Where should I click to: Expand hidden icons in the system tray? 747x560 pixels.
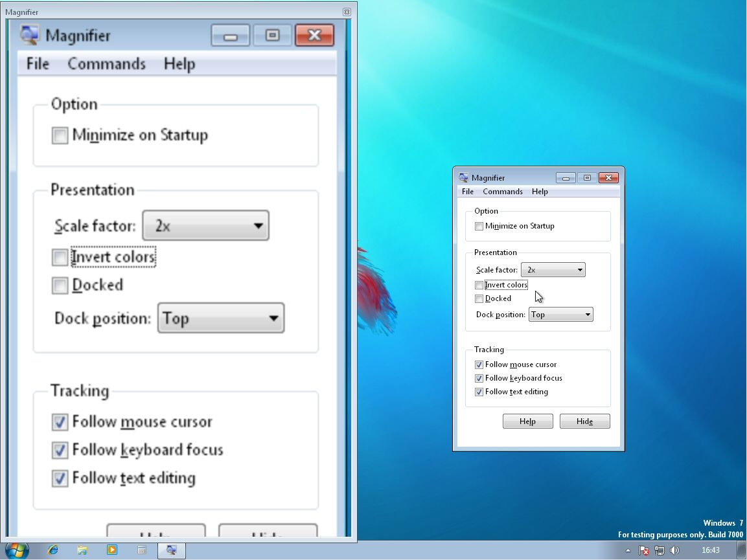[x=628, y=550]
